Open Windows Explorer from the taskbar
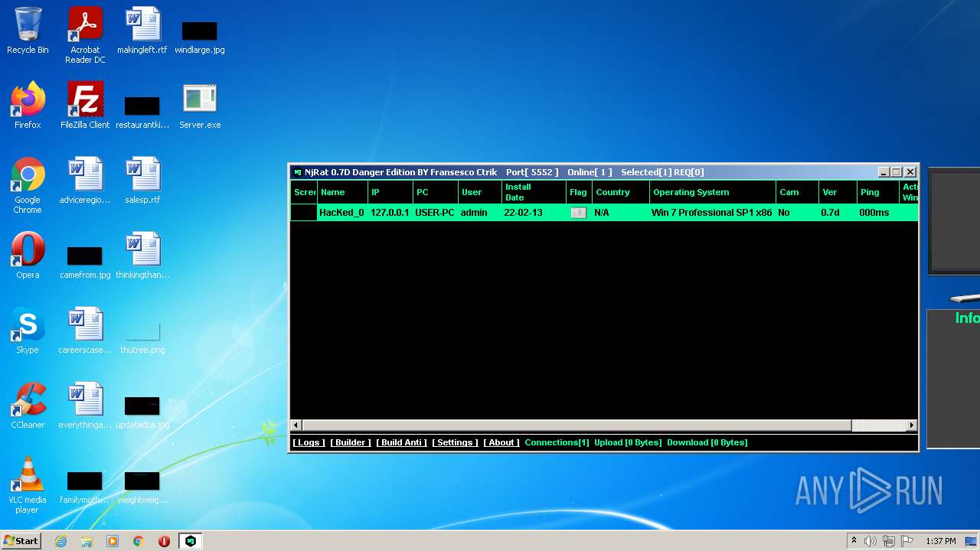 tap(87, 541)
